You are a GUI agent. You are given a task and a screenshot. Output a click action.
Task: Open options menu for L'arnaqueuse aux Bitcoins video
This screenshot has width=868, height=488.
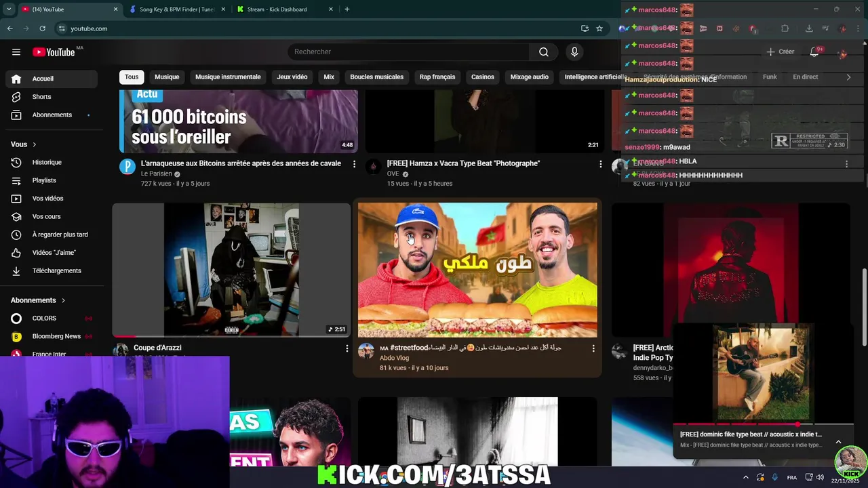tap(354, 164)
